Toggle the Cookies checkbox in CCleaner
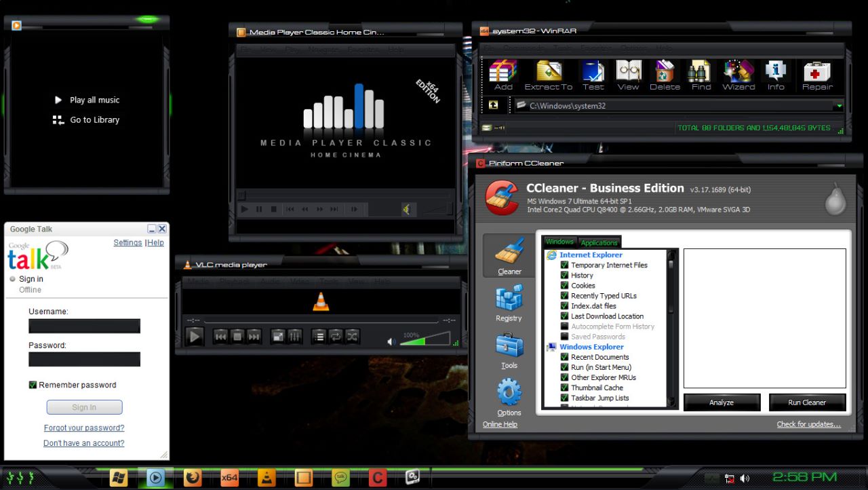 pyautogui.click(x=564, y=286)
